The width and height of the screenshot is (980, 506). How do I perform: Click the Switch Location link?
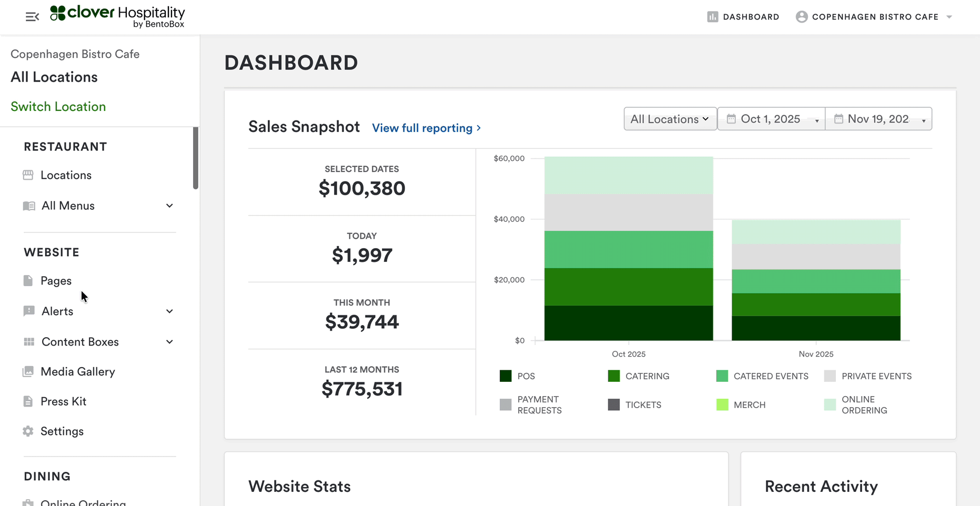coord(58,107)
